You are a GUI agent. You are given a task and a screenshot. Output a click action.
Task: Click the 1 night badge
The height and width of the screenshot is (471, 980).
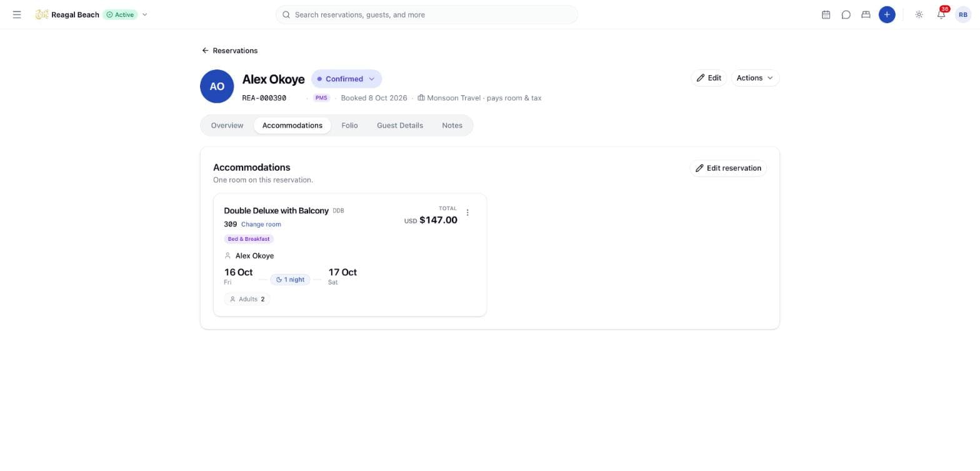(290, 280)
